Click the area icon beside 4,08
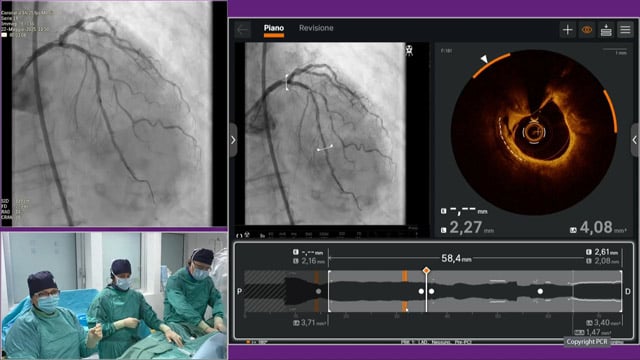Image resolution: width=640 pixels, height=360 pixels. tap(573, 230)
